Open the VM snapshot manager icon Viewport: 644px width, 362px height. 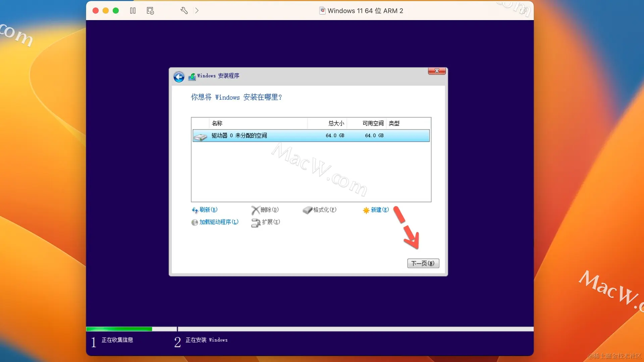click(150, 11)
